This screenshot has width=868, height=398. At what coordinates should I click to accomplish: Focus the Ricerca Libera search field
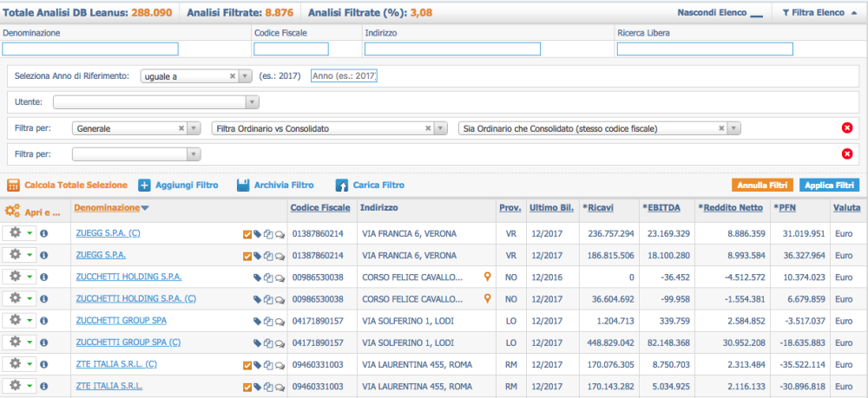pos(705,49)
